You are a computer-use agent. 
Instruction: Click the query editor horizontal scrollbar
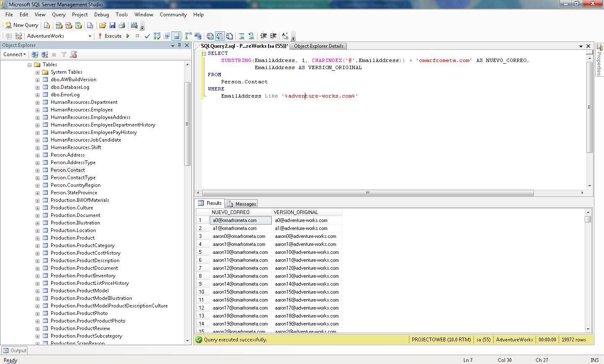click(368, 193)
